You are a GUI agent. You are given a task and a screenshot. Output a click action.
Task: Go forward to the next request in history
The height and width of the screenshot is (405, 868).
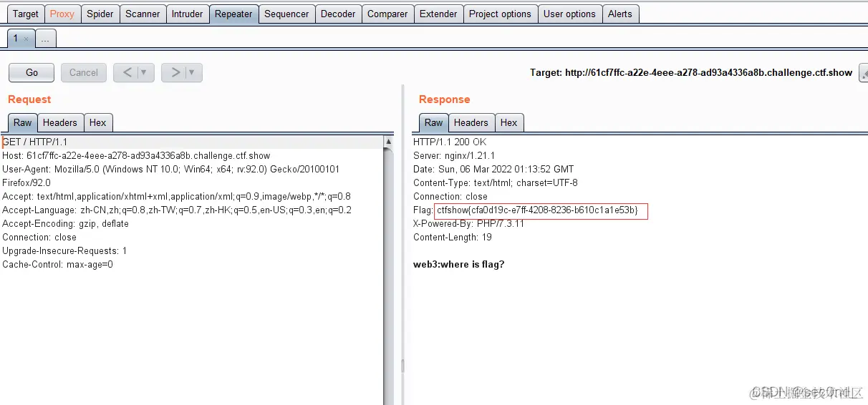(175, 72)
